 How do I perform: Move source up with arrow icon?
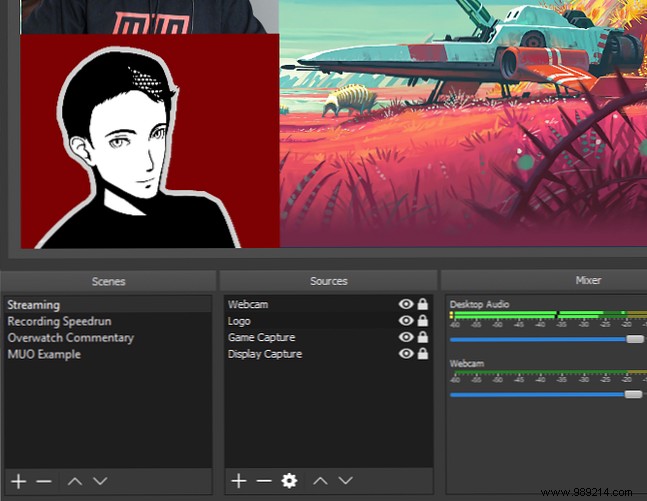point(320,481)
